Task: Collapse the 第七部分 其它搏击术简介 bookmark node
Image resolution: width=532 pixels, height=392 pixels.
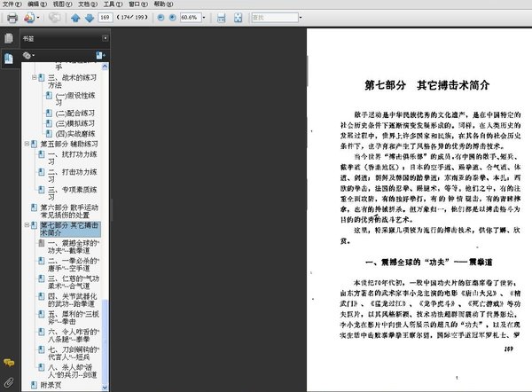Action: [x=27, y=225]
